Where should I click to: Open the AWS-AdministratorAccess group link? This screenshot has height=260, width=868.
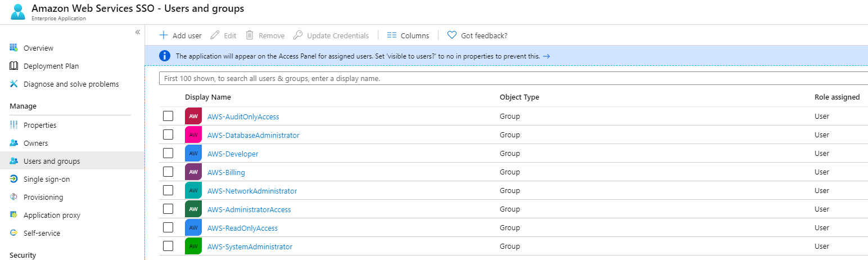(x=249, y=209)
